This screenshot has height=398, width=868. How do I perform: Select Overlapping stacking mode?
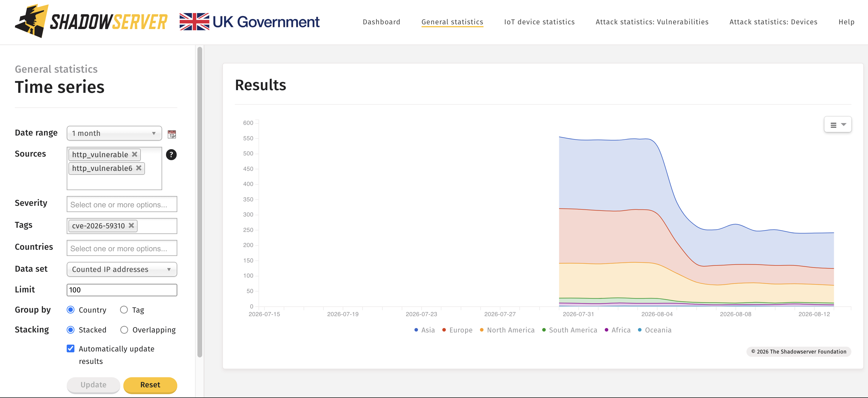pos(124,329)
